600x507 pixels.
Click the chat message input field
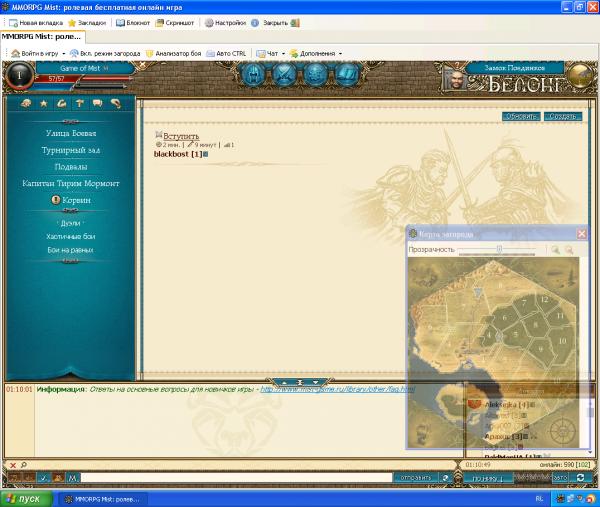pyautogui.click(x=236, y=478)
